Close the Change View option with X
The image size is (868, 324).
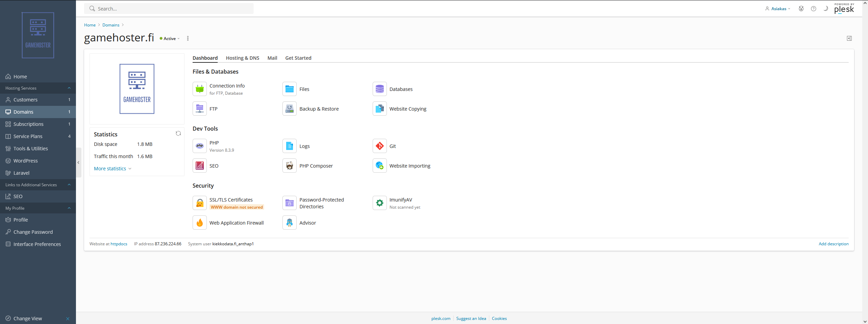click(68, 319)
